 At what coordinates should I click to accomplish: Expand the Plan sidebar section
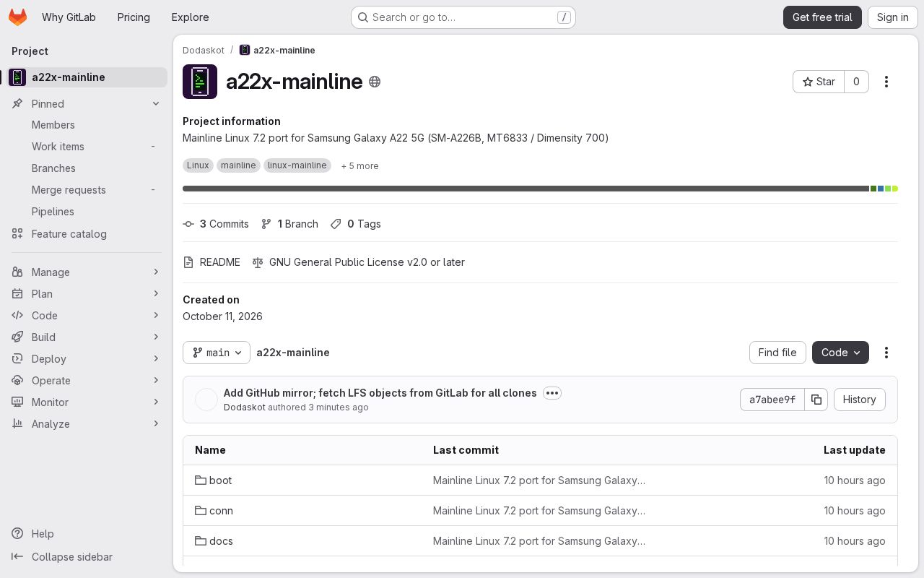coord(87,294)
